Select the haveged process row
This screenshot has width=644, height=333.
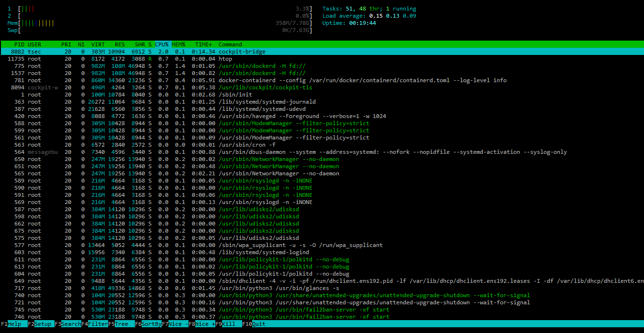322,116
